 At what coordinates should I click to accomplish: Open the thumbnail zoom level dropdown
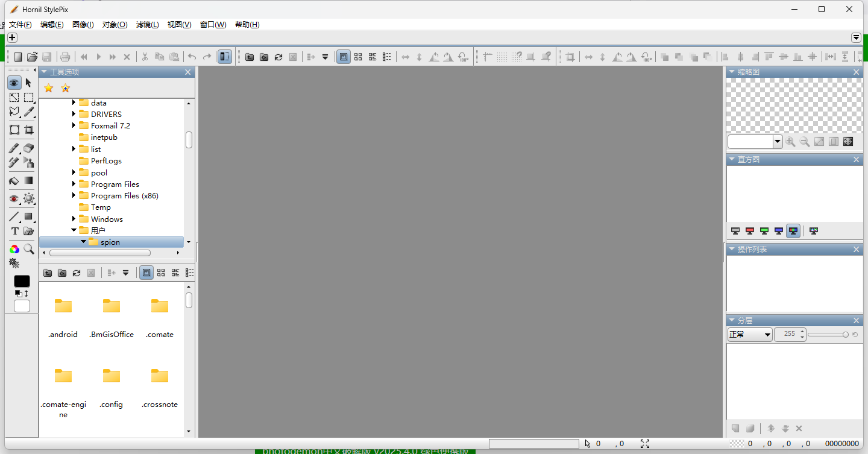click(x=778, y=142)
